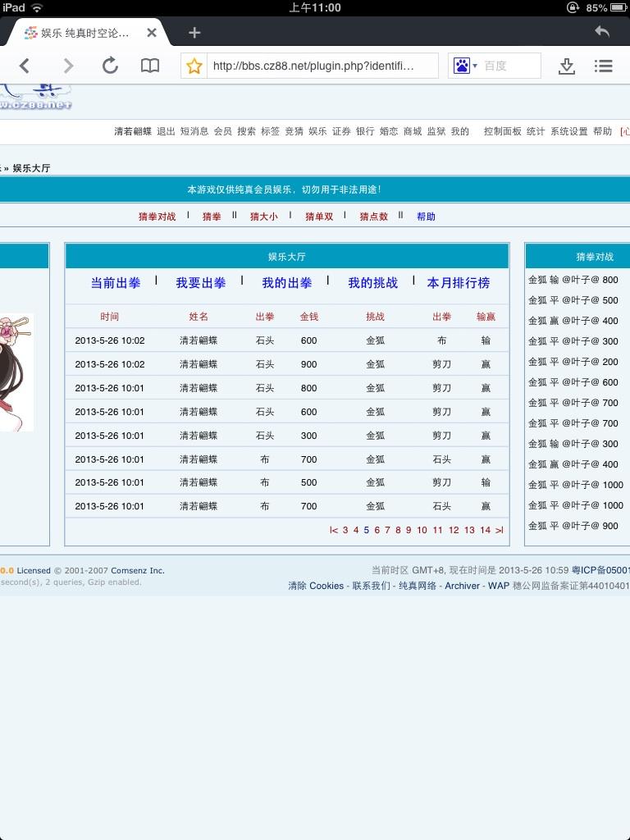Open 会员 in the nav bar
This screenshot has width=630, height=840.
tap(223, 131)
